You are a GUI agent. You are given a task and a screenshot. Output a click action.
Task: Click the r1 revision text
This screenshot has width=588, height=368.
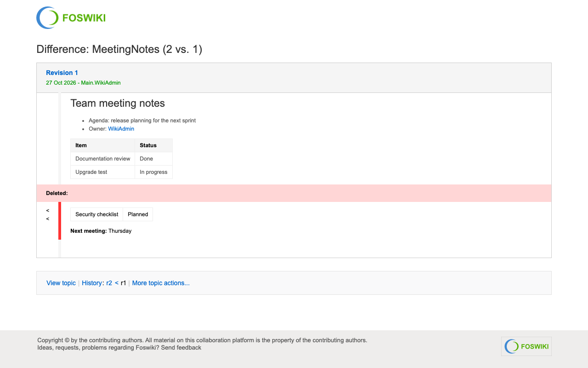(123, 283)
